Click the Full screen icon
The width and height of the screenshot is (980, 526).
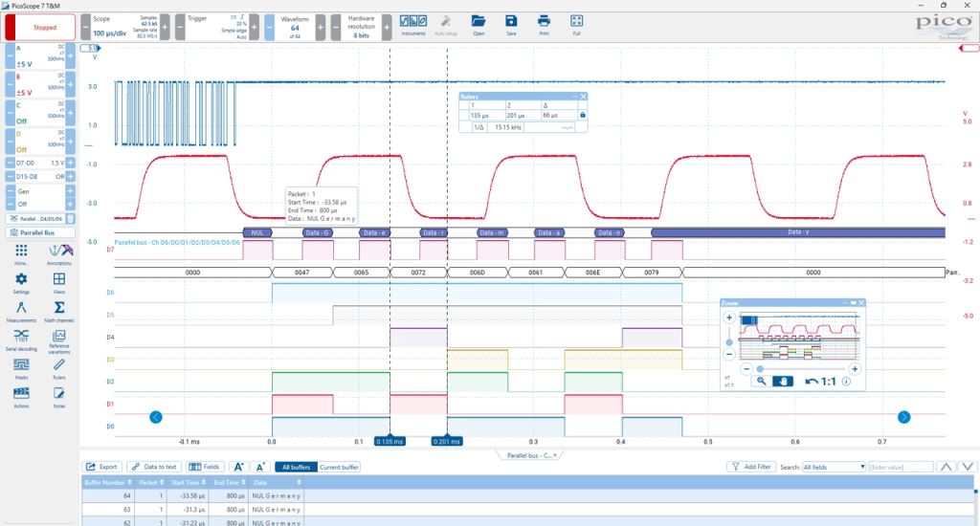pos(576,25)
